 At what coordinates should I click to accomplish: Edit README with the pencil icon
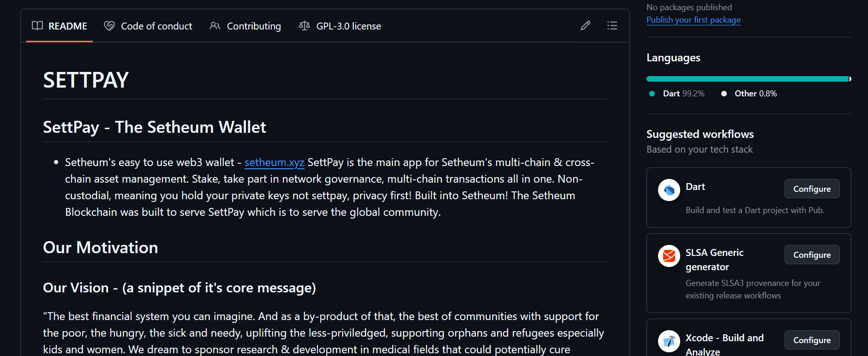pyautogui.click(x=586, y=25)
